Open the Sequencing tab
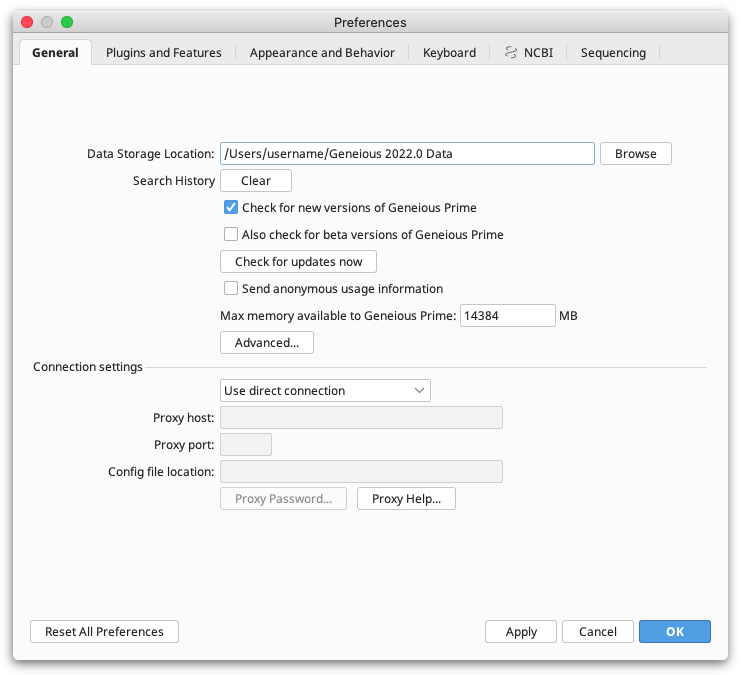 [613, 52]
